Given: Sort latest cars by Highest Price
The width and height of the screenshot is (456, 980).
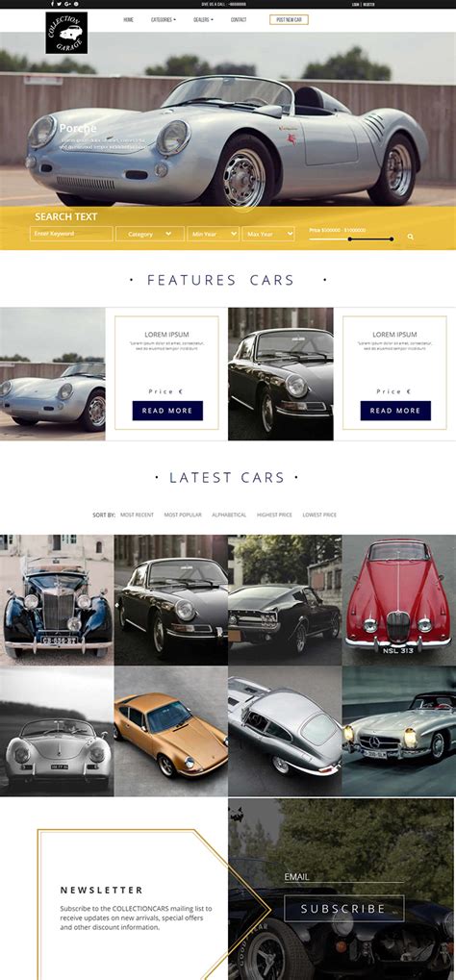Looking at the screenshot, I should [x=274, y=515].
